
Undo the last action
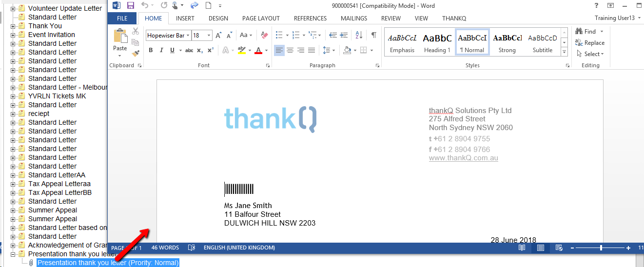click(144, 5)
